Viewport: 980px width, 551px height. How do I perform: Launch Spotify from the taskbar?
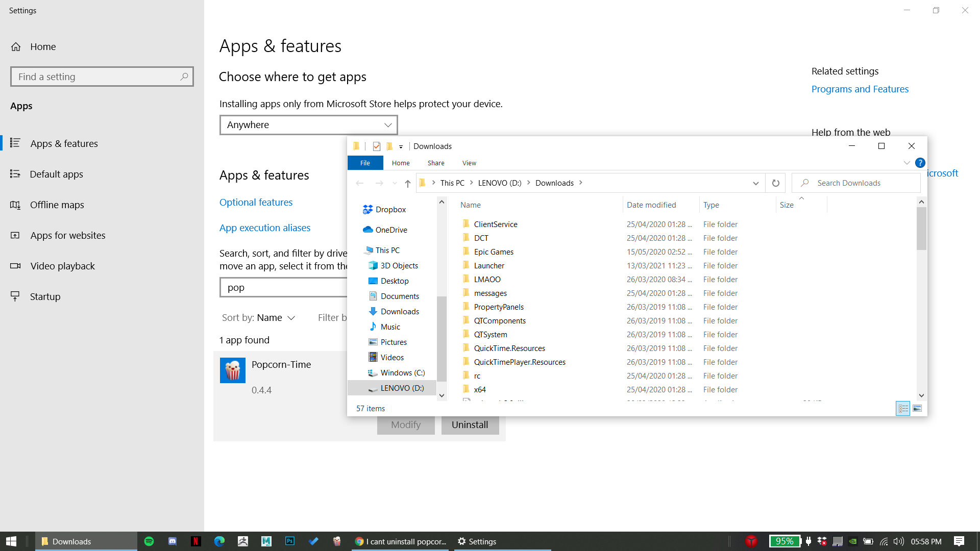click(149, 541)
